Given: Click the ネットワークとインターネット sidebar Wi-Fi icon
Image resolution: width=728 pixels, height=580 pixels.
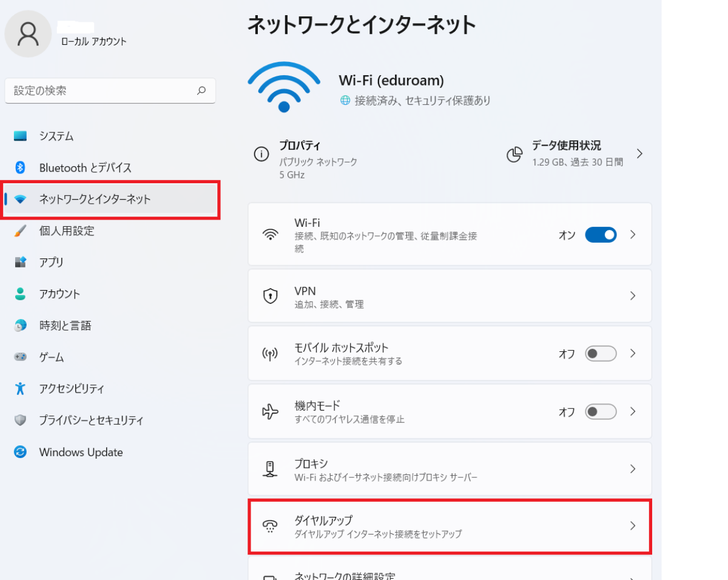Looking at the screenshot, I should [x=21, y=199].
